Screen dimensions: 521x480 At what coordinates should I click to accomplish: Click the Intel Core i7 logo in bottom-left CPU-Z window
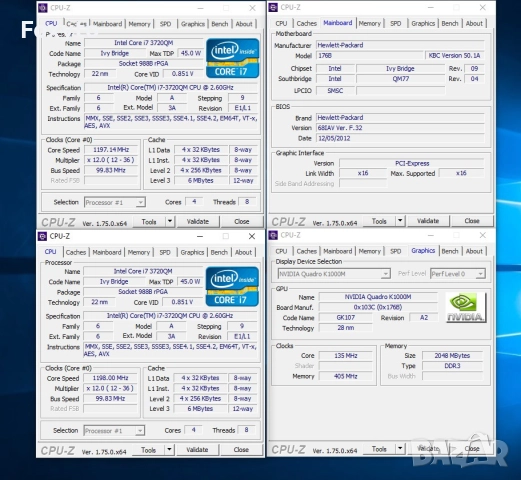pyautogui.click(x=232, y=287)
